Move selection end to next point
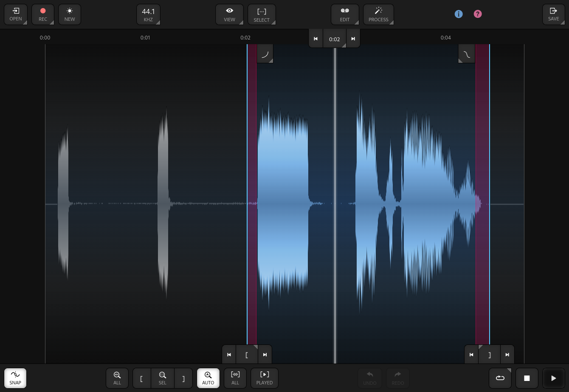This screenshot has height=392, width=569. coord(507,355)
